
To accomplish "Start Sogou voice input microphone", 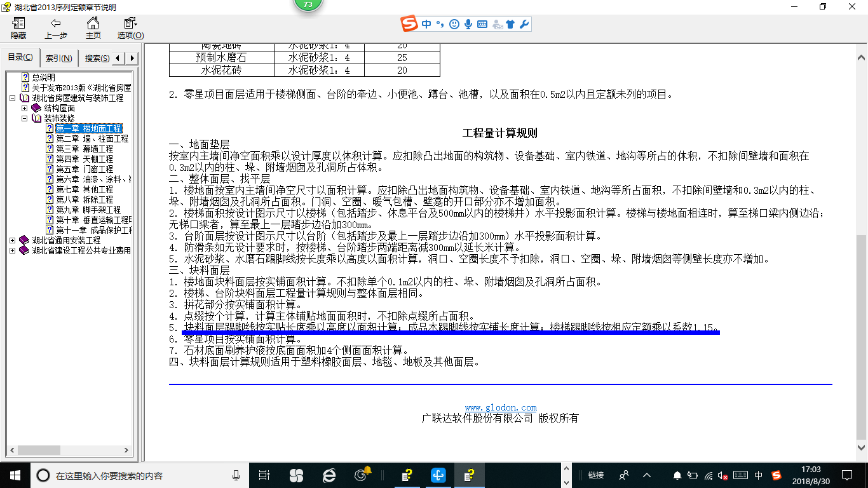I will click(468, 24).
